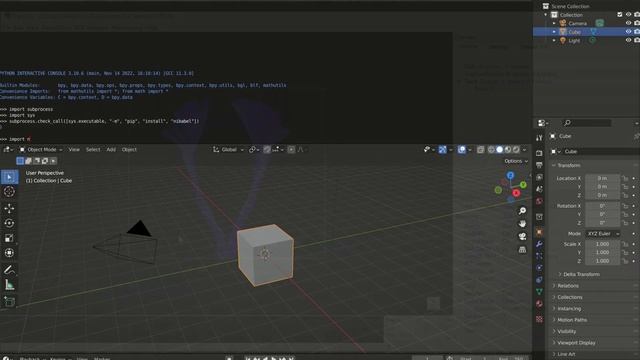Expand the Visibility panel
This screenshot has width=640, height=360.
coord(567,331)
